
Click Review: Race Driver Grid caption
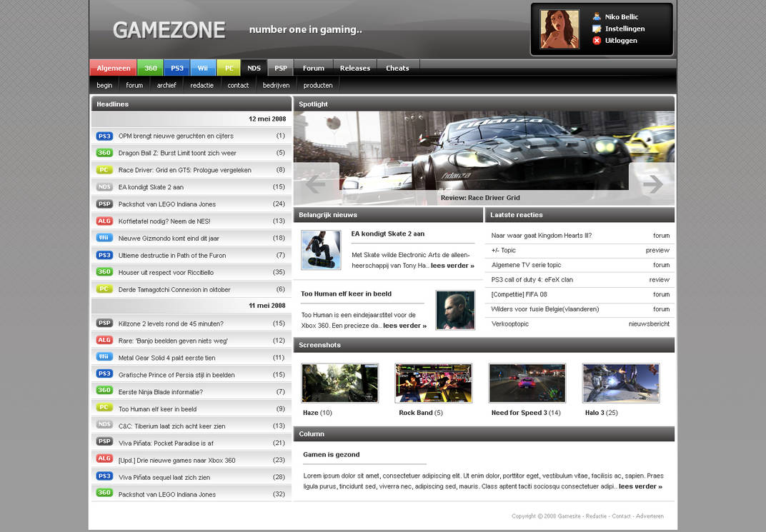(x=480, y=198)
